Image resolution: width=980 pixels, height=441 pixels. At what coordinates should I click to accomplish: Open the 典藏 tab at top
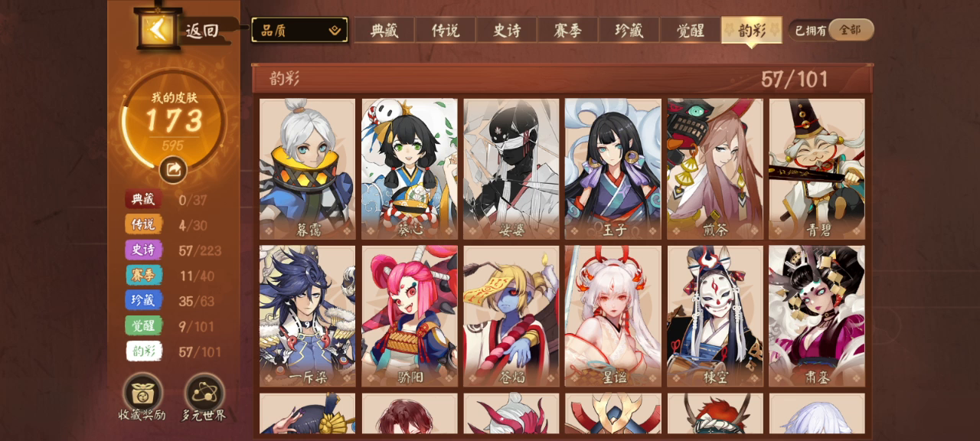(384, 31)
